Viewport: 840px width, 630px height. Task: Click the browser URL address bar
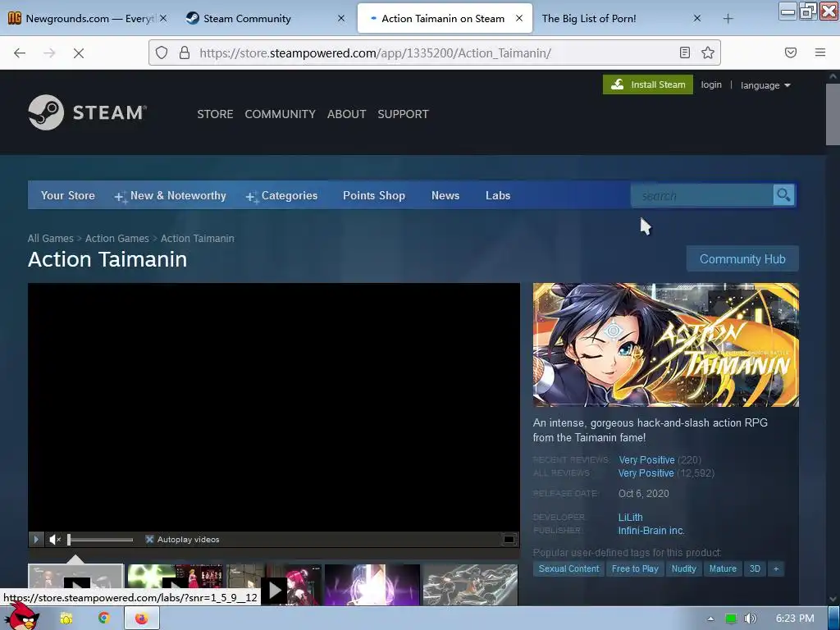pyautogui.click(x=434, y=52)
